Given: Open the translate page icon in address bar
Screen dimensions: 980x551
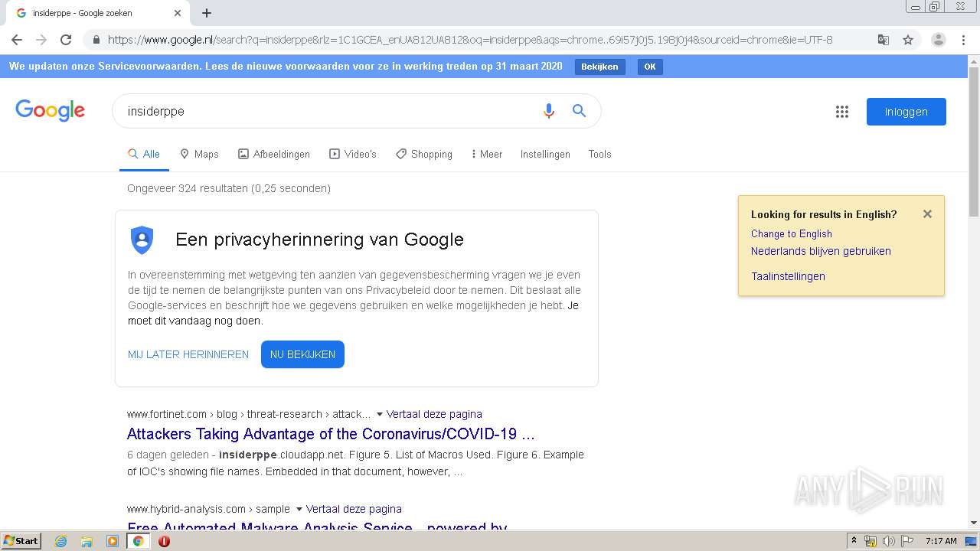Looking at the screenshot, I should 884,40.
